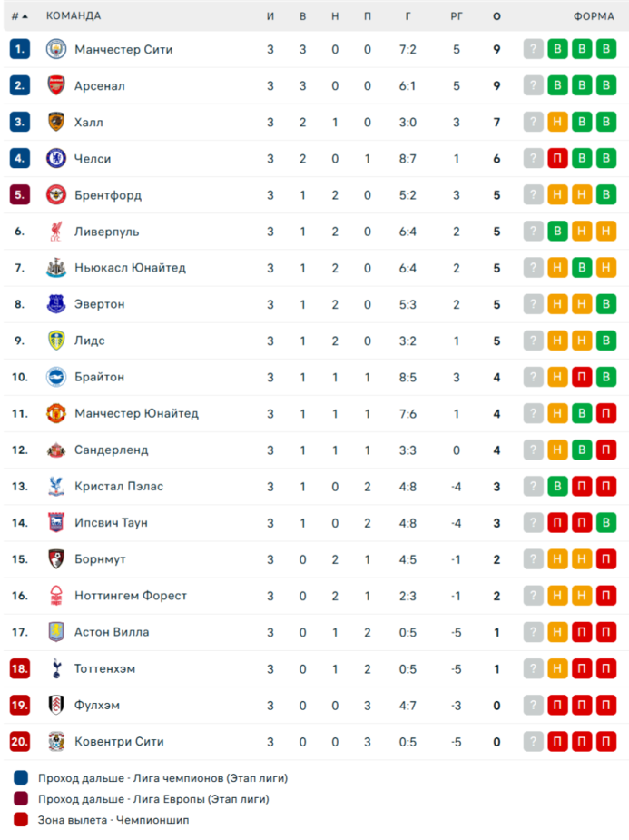Click the Arsenal club crest icon
Image resolution: width=629 pixels, height=840 pixels.
click(x=55, y=85)
